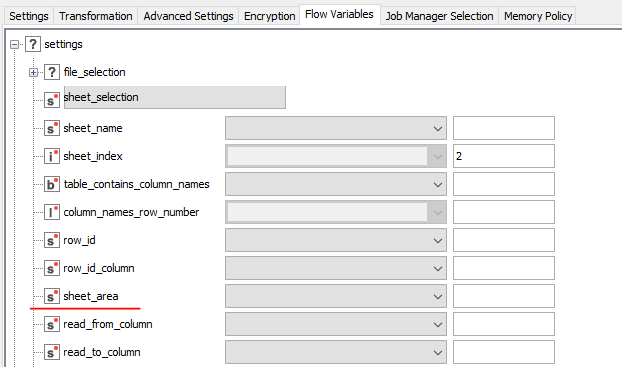Select the read_to_column label
This screenshot has height=367, width=622.
(102, 352)
